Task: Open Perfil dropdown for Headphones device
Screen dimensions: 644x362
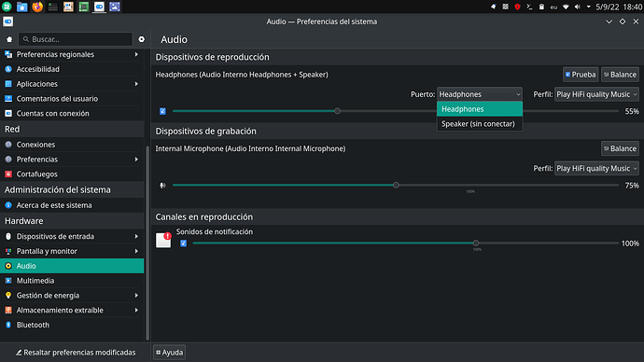Action: point(596,94)
